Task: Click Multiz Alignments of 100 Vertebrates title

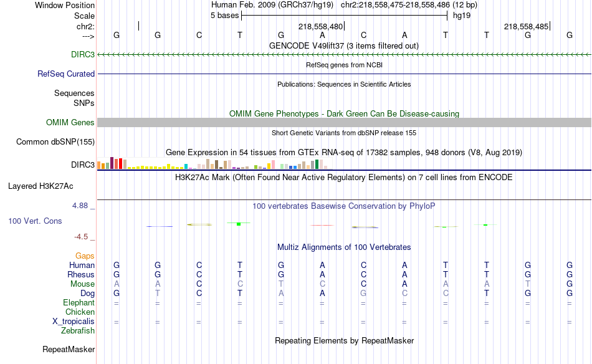Action: [344, 247]
